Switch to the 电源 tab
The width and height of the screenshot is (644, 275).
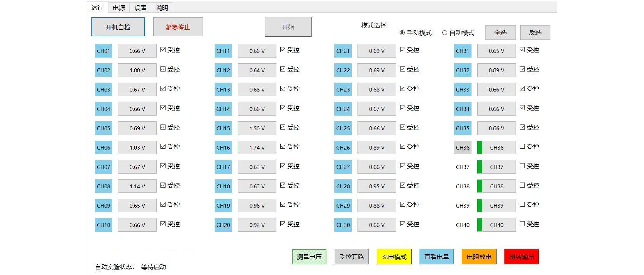119,8
